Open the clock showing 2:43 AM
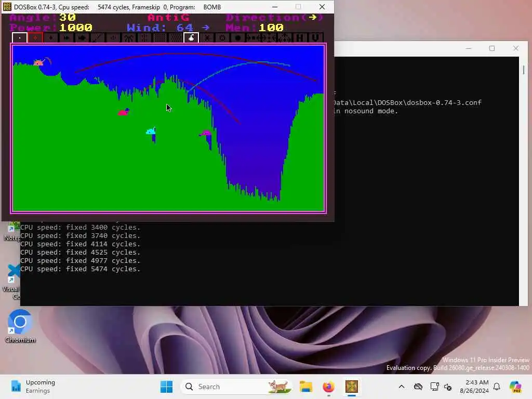Image resolution: width=532 pixels, height=399 pixels. point(474,387)
